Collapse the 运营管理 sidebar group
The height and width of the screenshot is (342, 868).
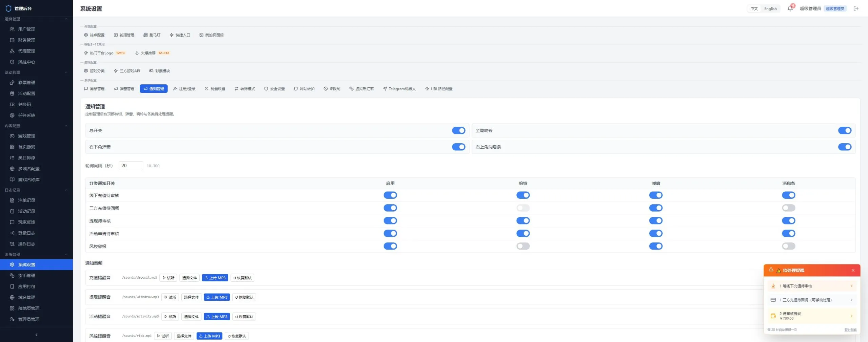(x=36, y=19)
